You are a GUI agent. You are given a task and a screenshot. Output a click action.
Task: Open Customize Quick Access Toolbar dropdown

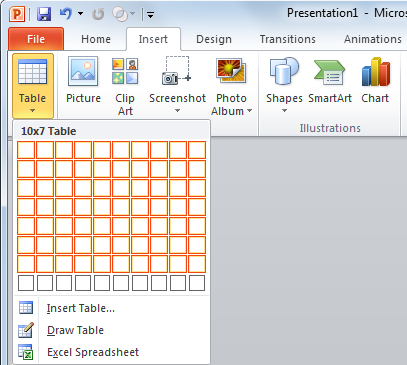coord(150,15)
